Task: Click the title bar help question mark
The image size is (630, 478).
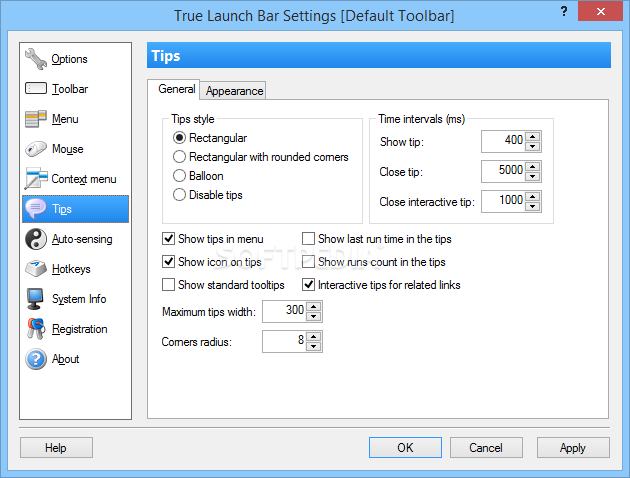Action: pyautogui.click(x=564, y=11)
